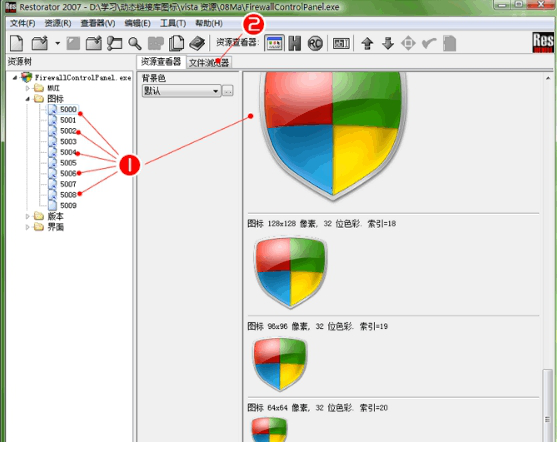
Task: Select the 版本 folder in tree
Action: click(x=55, y=216)
